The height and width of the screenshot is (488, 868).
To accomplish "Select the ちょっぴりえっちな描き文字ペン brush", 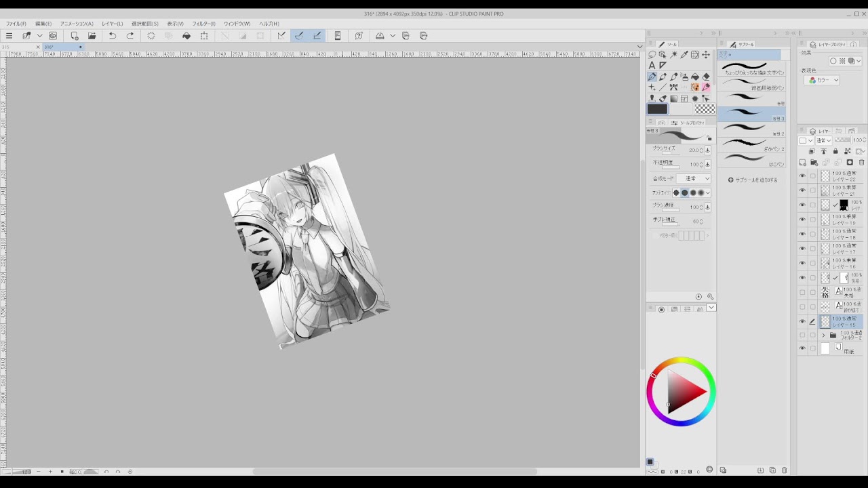I will [x=752, y=68].
